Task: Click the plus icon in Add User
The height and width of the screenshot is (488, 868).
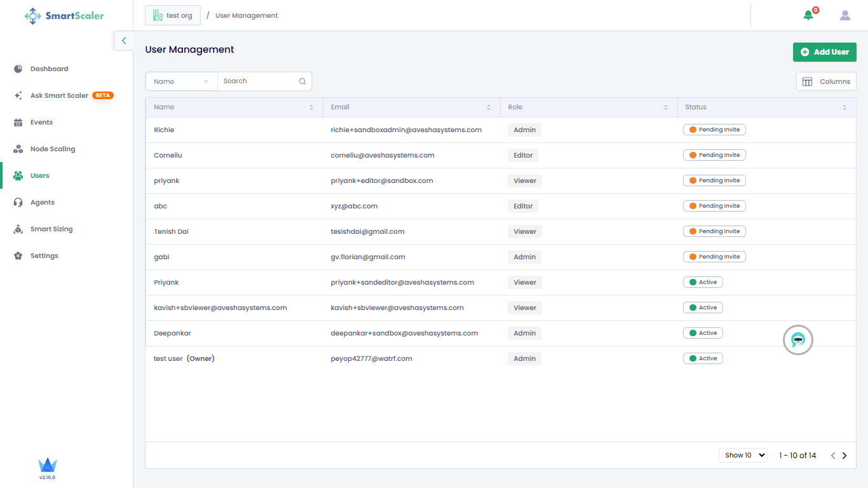Action: coord(804,52)
